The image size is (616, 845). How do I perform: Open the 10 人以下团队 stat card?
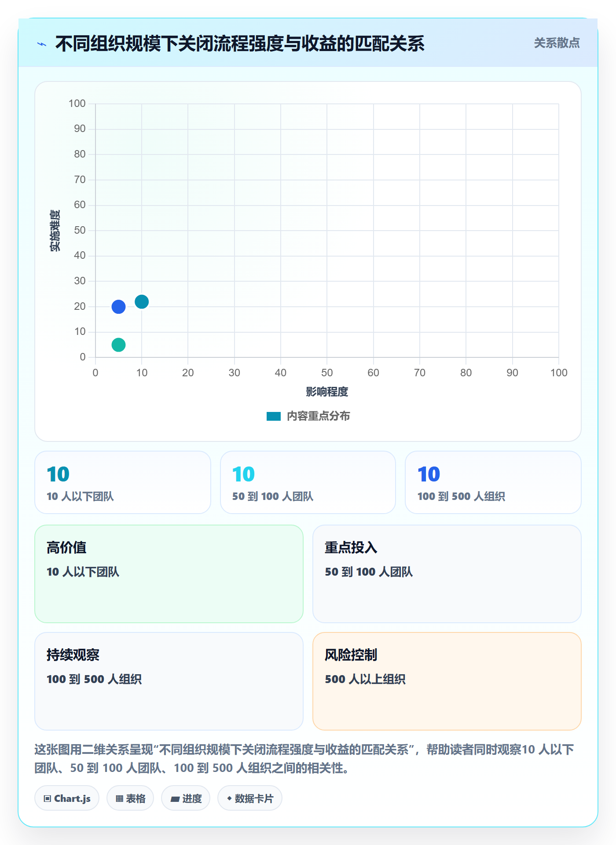click(123, 482)
